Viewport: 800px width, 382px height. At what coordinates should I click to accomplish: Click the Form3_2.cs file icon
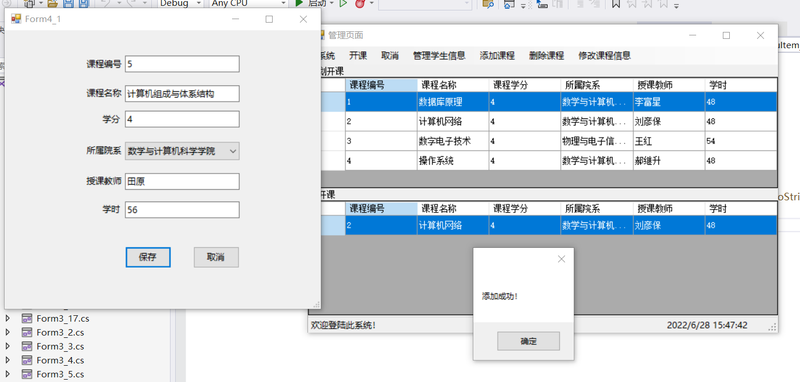[x=27, y=333]
